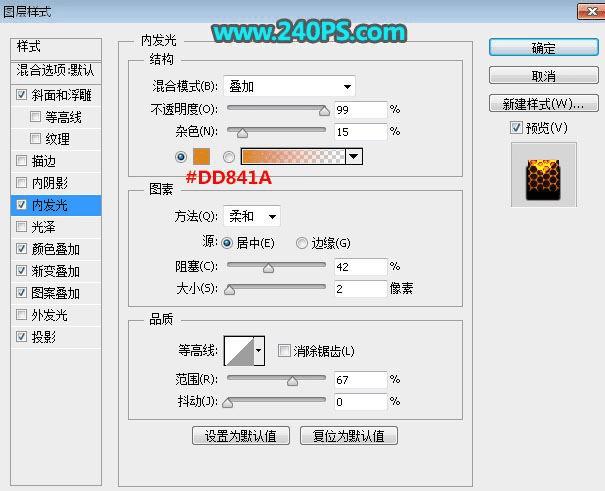Enable the 纹理 checkbox
Viewport: 605px width, 491px height.
coord(35,138)
